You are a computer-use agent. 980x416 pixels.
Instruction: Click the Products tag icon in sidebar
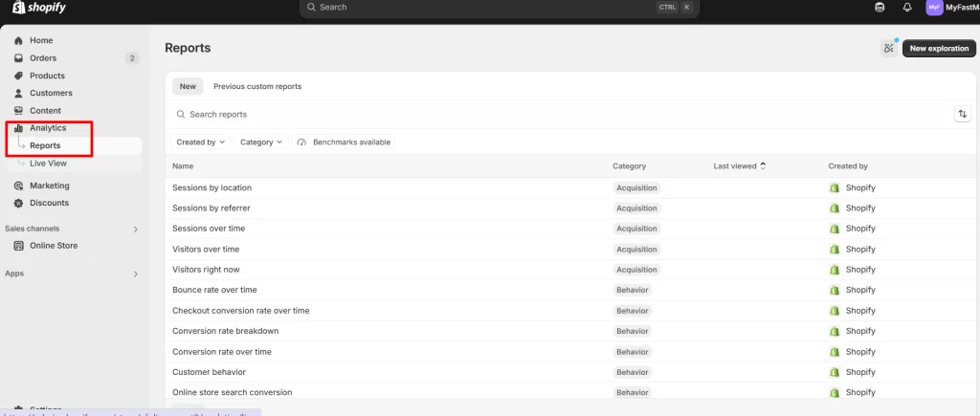(x=19, y=76)
